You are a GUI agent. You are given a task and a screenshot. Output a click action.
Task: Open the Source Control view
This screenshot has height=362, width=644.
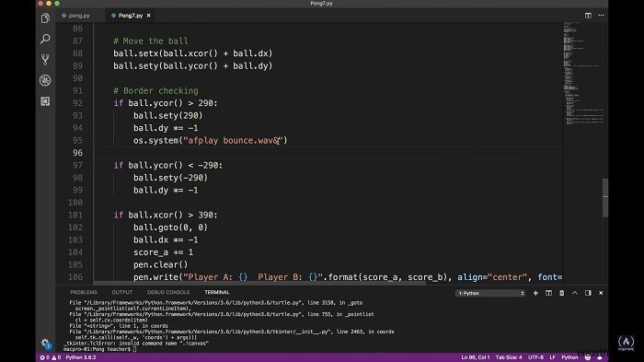point(45,59)
